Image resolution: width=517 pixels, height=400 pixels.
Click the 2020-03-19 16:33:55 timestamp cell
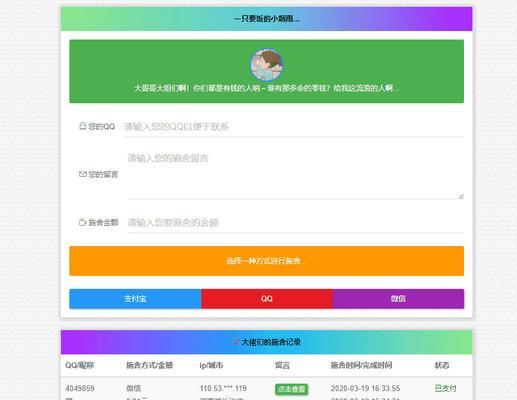pos(365,388)
